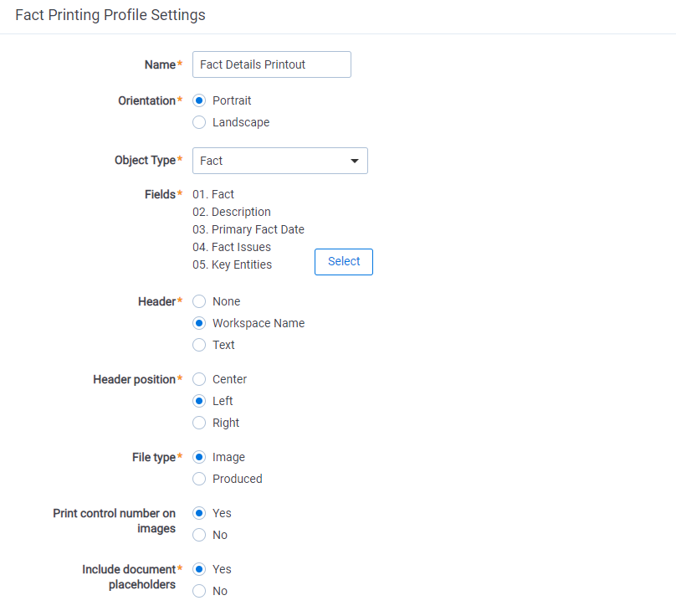Viewport: 676px width, 616px height.
Task: Choose Workspace Name header option
Action: pos(199,323)
